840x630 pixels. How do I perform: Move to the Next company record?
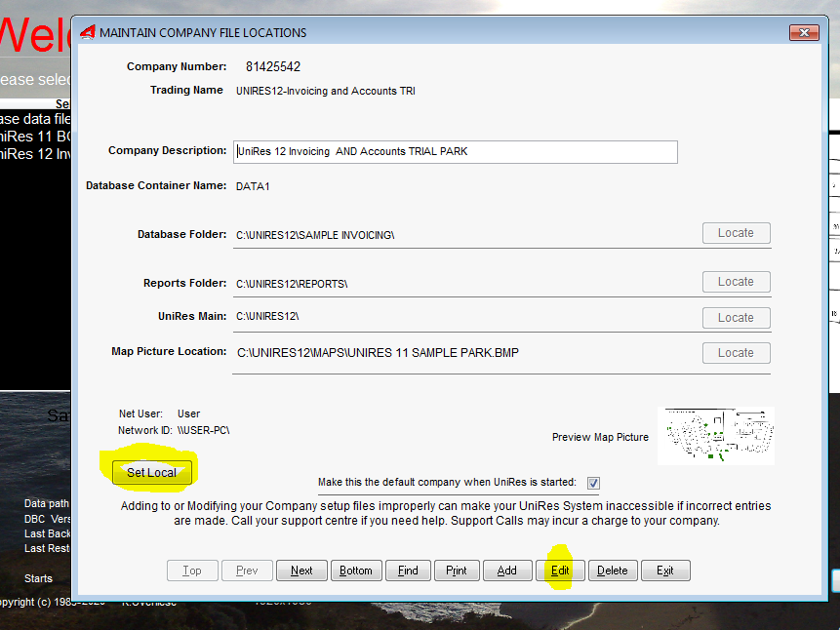pos(301,571)
